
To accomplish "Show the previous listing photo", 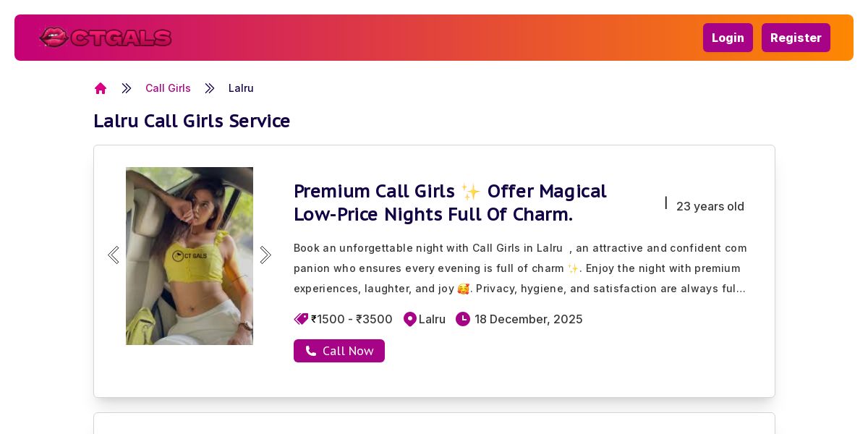I will (x=113, y=255).
